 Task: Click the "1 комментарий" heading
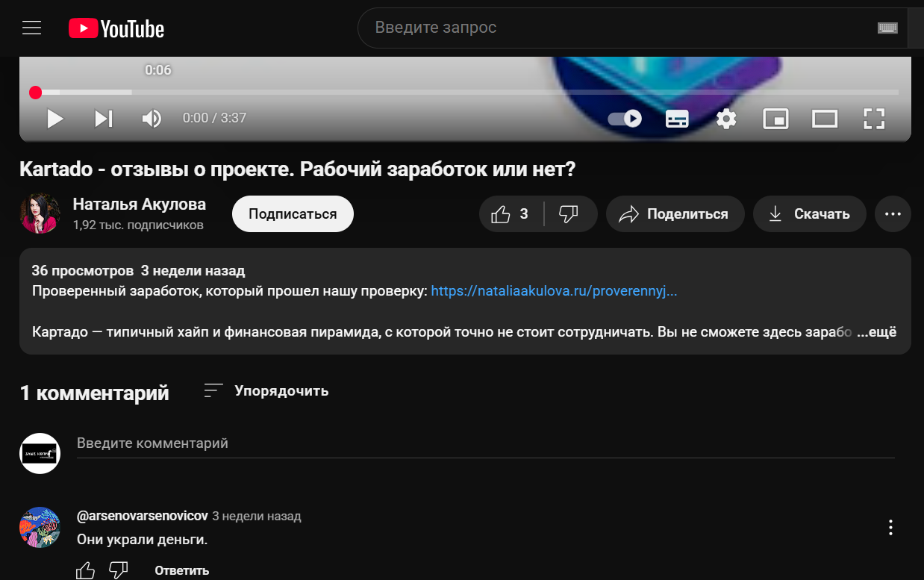point(94,393)
